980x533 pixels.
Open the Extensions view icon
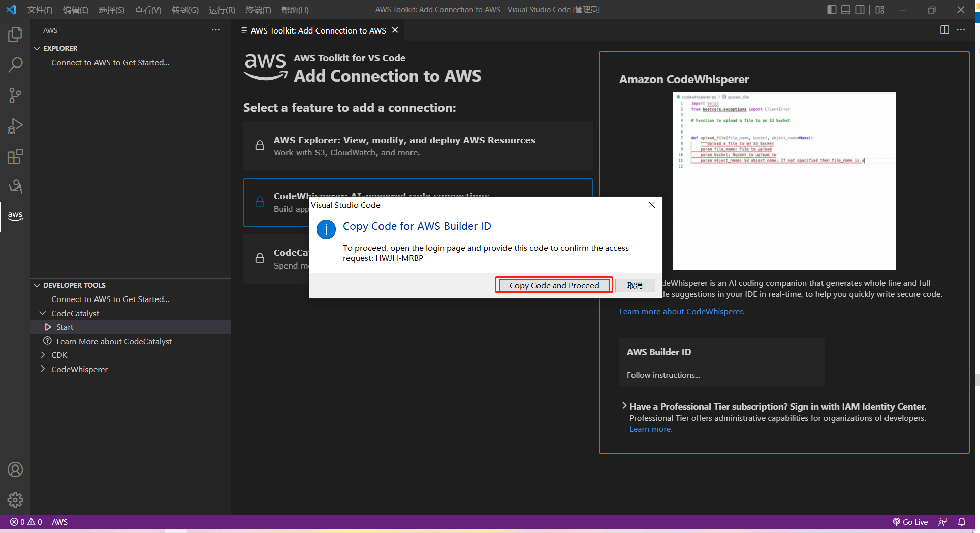(x=15, y=156)
